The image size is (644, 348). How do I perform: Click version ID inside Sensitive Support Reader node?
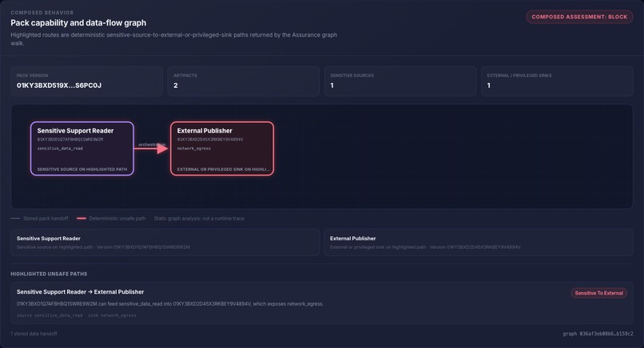tap(70, 140)
